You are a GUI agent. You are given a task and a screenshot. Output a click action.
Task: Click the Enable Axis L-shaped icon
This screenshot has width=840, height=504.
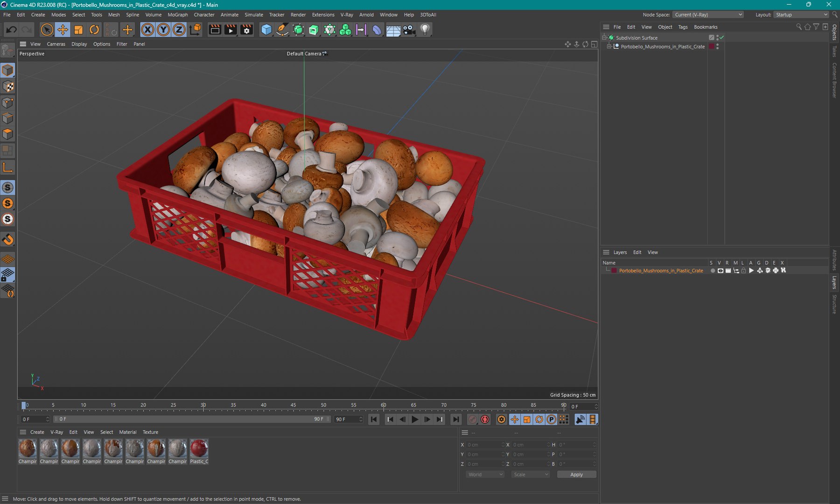click(8, 168)
